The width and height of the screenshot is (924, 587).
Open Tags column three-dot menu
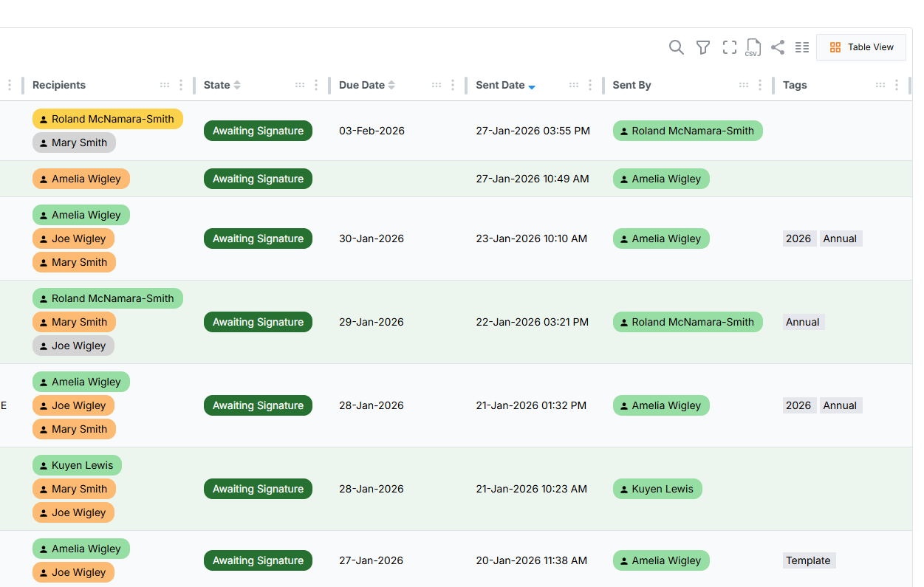[897, 85]
